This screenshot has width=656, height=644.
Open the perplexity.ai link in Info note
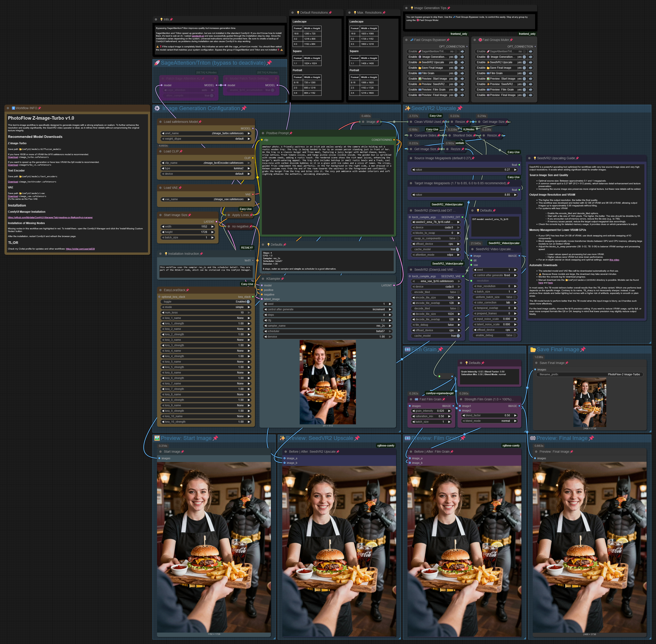point(198,36)
